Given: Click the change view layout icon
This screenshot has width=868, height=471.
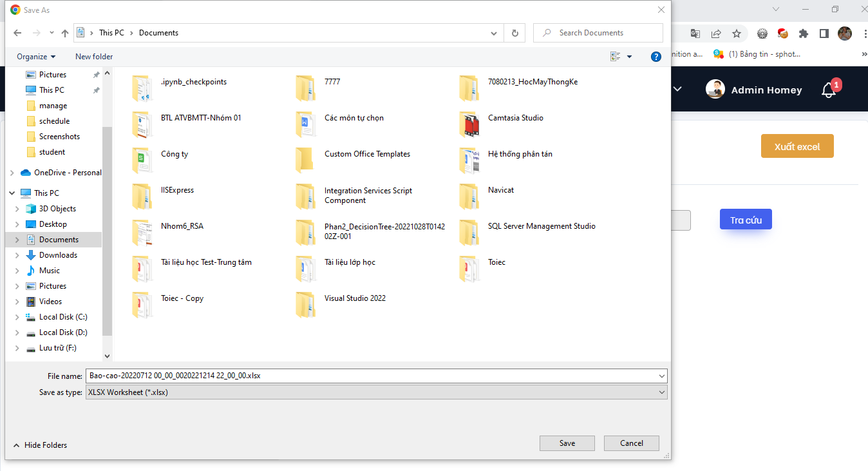Looking at the screenshot, I should (616, 57).
